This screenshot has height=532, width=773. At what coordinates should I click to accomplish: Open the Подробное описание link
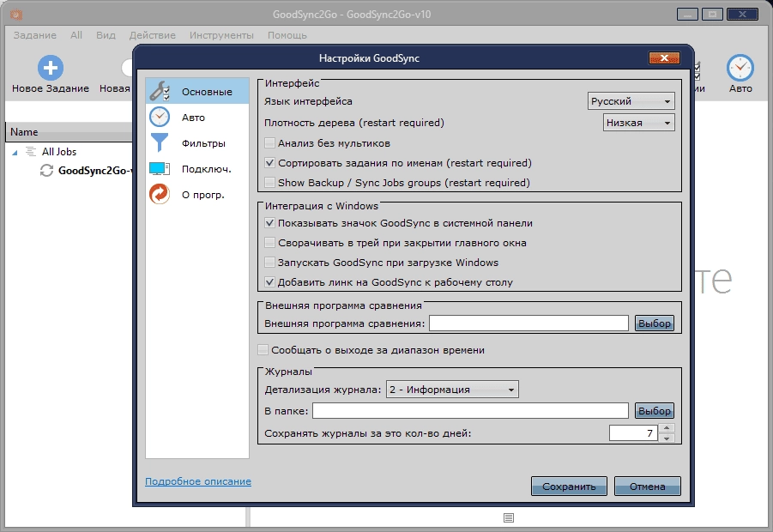198,481
